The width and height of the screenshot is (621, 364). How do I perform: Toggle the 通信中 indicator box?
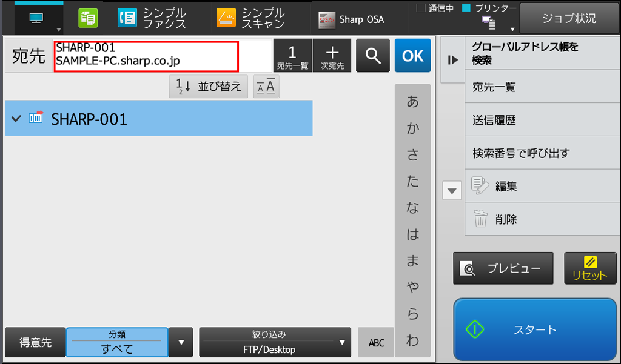[x=421, y=8]
